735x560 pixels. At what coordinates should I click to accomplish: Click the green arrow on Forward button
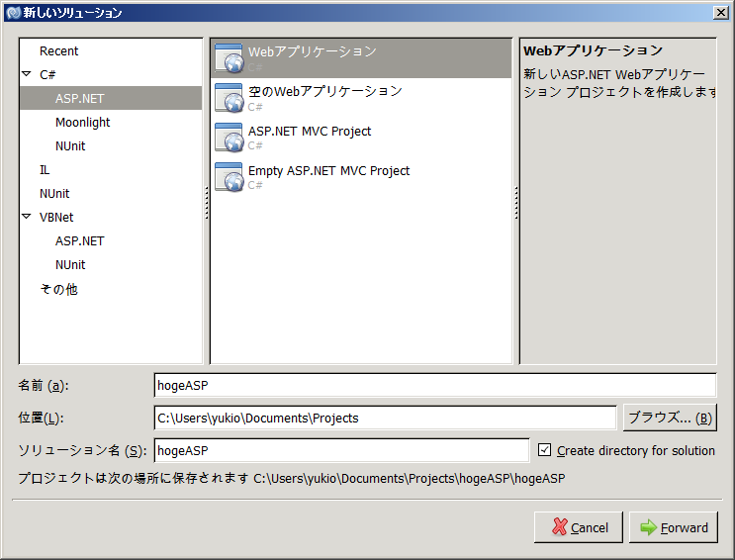pos(648,527)
